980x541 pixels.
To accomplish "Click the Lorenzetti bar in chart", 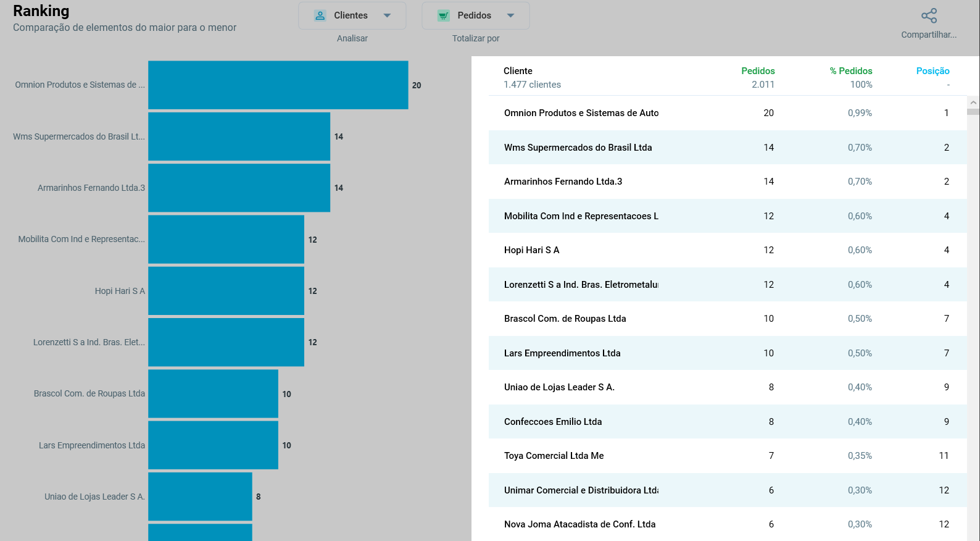I will [226, 342].
